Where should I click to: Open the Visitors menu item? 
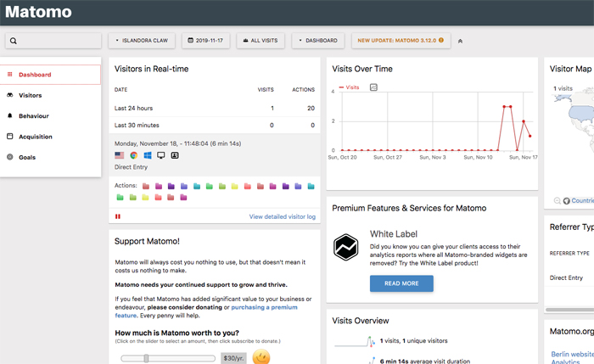50,95
